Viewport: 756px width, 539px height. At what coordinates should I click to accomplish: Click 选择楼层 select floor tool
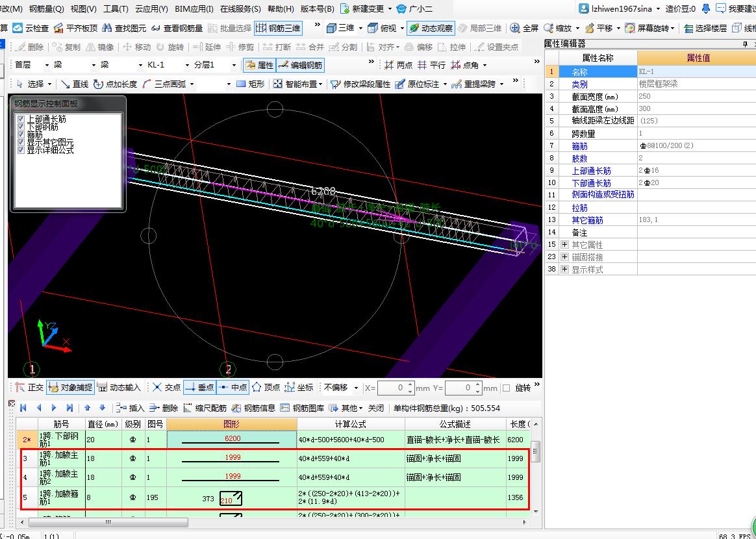pos(705,29)
